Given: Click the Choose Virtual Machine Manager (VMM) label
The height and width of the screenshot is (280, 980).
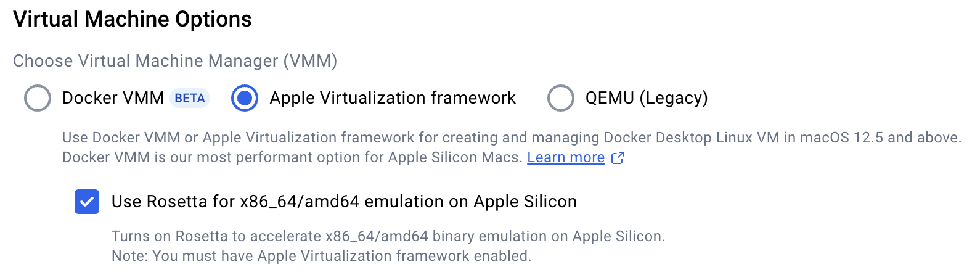Looking at the screenshot, I should (175, 61).
